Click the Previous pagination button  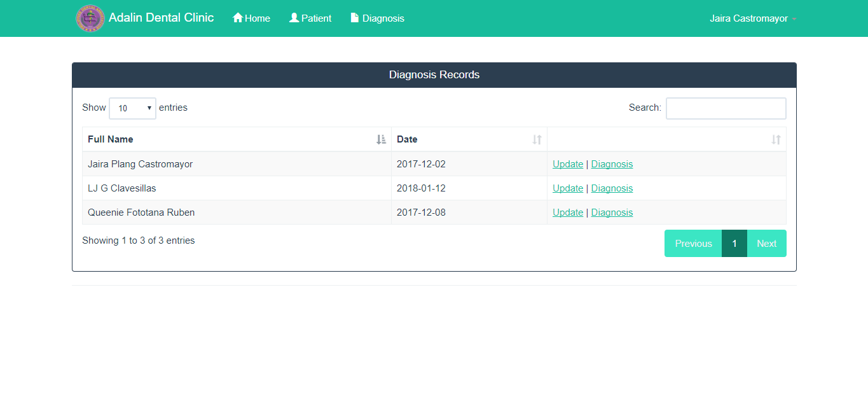click(692, 243)
